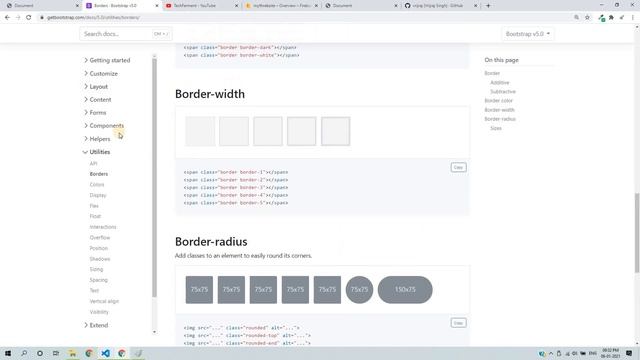Open the Chrome three-dot menu
This screenshot has height=360, width=640.
633,18
